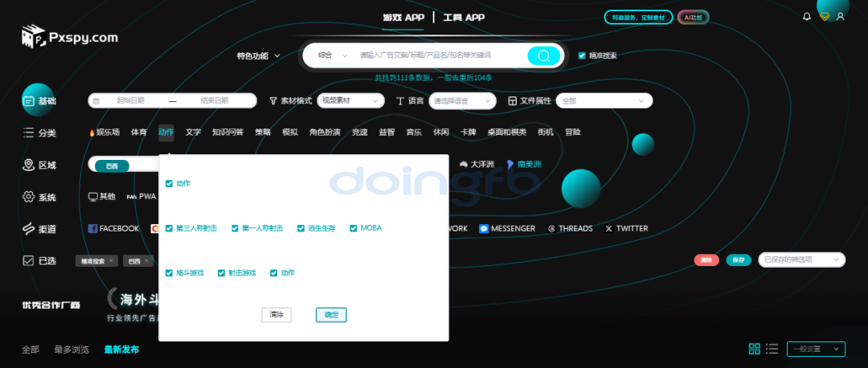Uncheck the MOBA checkbox

click(x=353, y=228)
